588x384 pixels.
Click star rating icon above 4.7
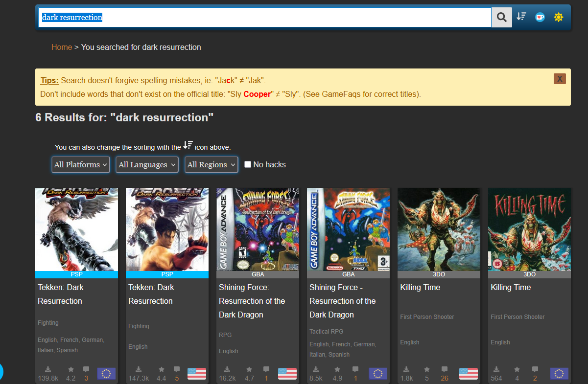(249, 369)
